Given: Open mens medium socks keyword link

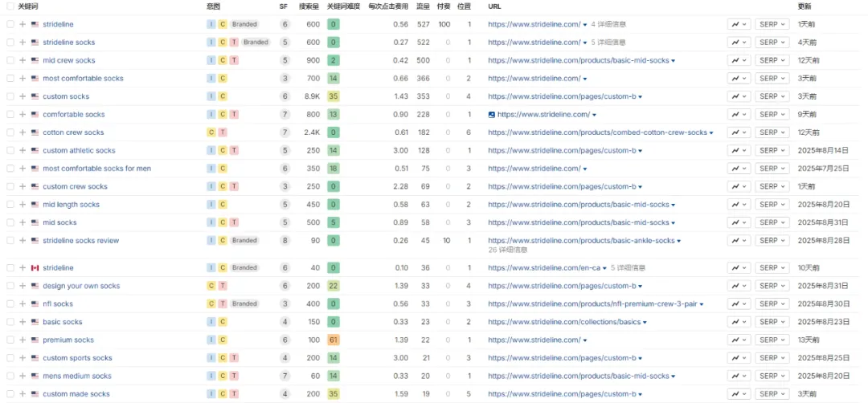Looking at the screenshot, I should 77,376.
